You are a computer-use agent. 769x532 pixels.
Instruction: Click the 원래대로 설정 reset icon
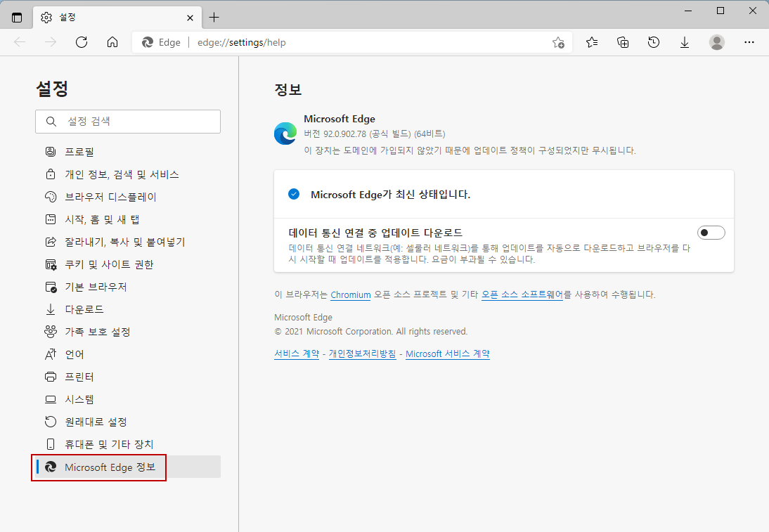[51, 422]
